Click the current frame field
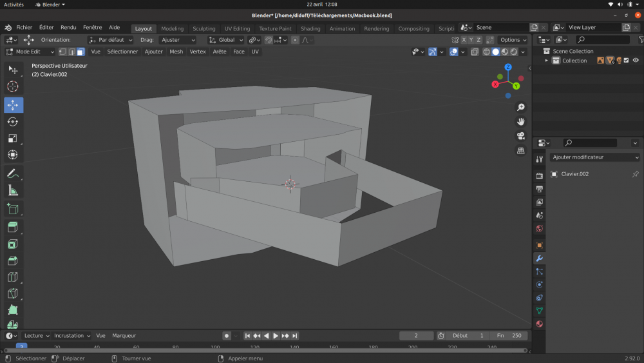Image resolution: width=644 pixels, height=363 pixels. click(x=416, y=336)
